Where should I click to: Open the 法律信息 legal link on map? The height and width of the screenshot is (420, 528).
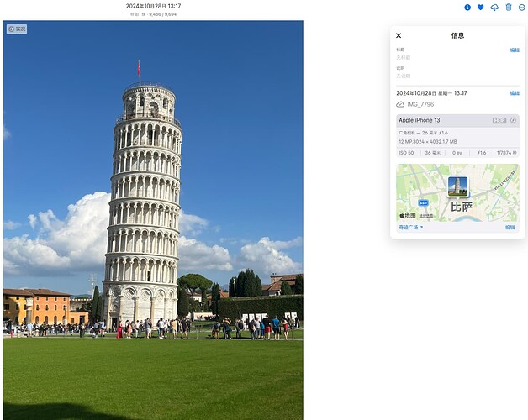click(426, 216)
